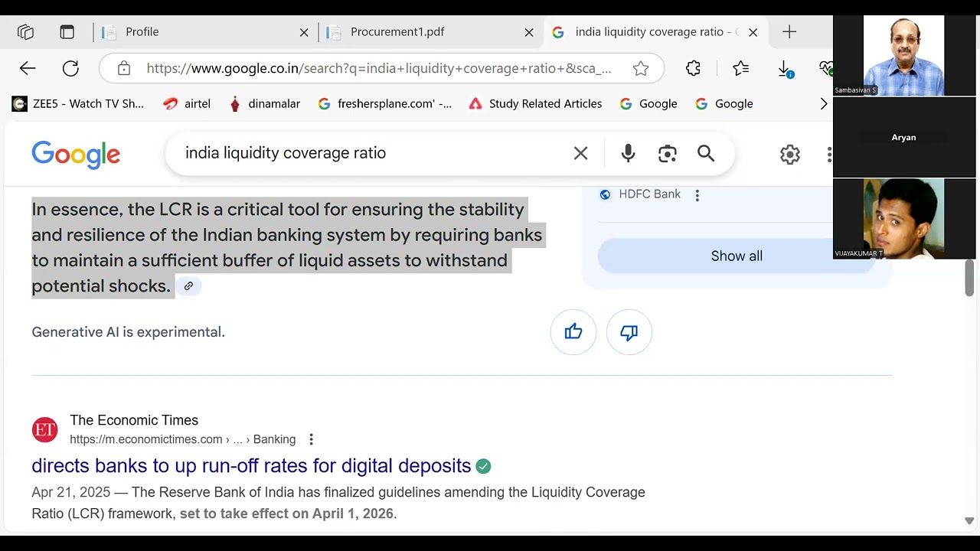Open the airtel bookmark
This screenshot has height=551, width=980.
point(187,104)
